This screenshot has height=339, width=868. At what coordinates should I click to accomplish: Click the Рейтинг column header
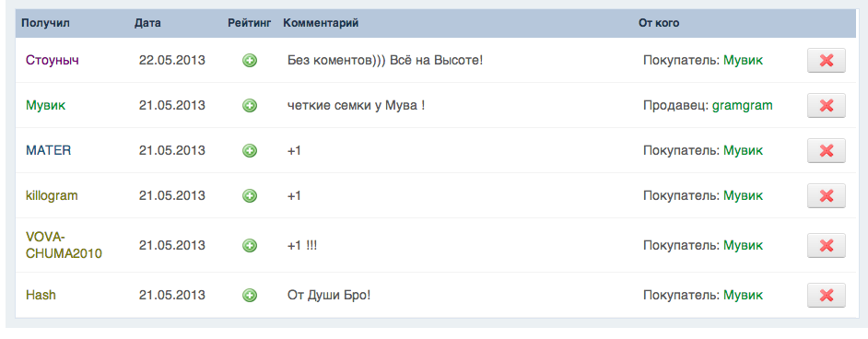click(x=250, y=23)
